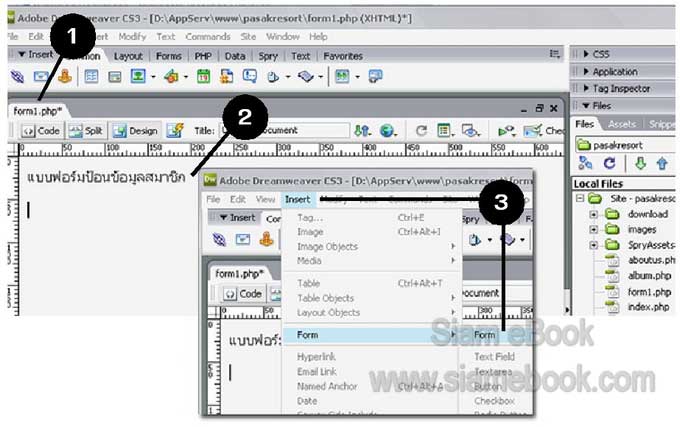This screenshot has width=680, height=427.
Task: Switch to Code view
Action: pos(41,130)
